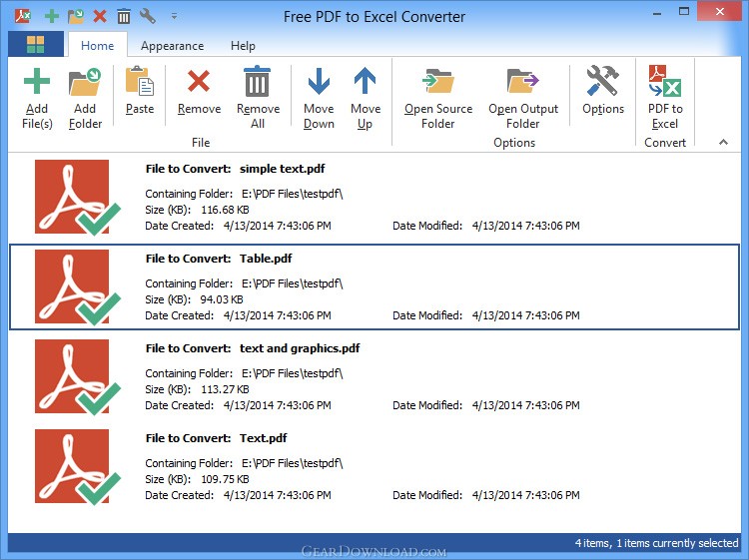Collapse the ribbon with the chevron
Viewport: 749px width, 560px height.
[x=723, y=142]
